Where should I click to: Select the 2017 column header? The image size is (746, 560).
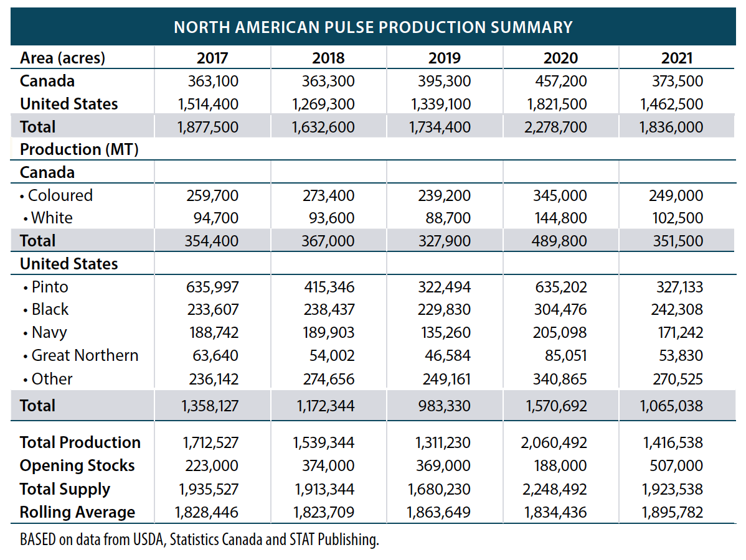212,58
